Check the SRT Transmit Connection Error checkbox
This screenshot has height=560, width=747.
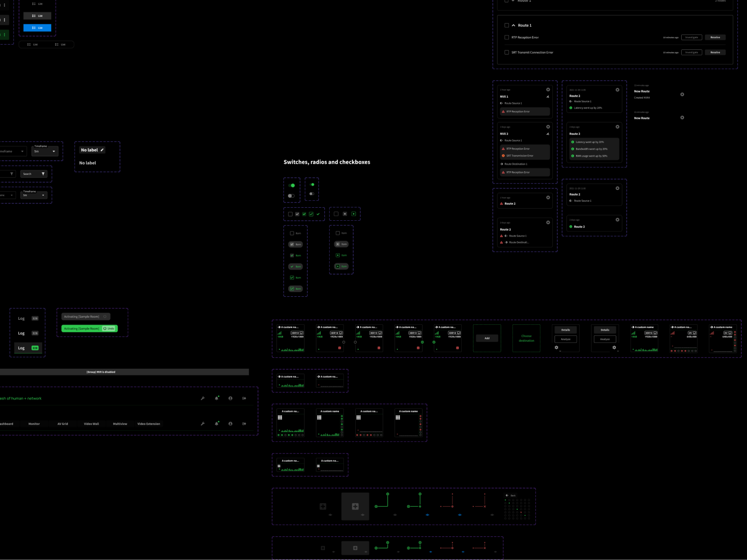(507, 52)
